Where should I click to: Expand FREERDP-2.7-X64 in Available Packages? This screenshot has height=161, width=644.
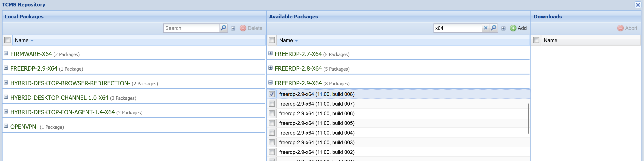[270, 53]
